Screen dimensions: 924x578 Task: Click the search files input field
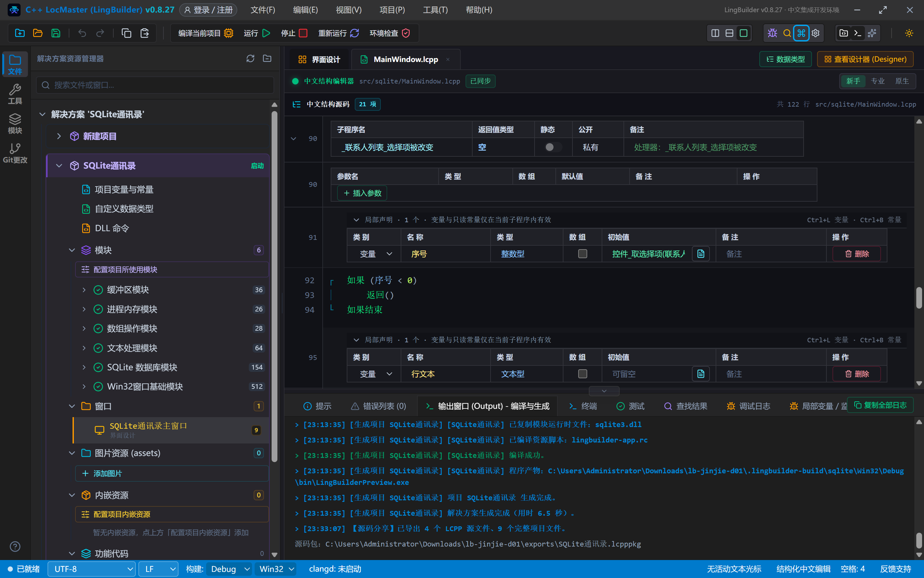pos(155,85)
